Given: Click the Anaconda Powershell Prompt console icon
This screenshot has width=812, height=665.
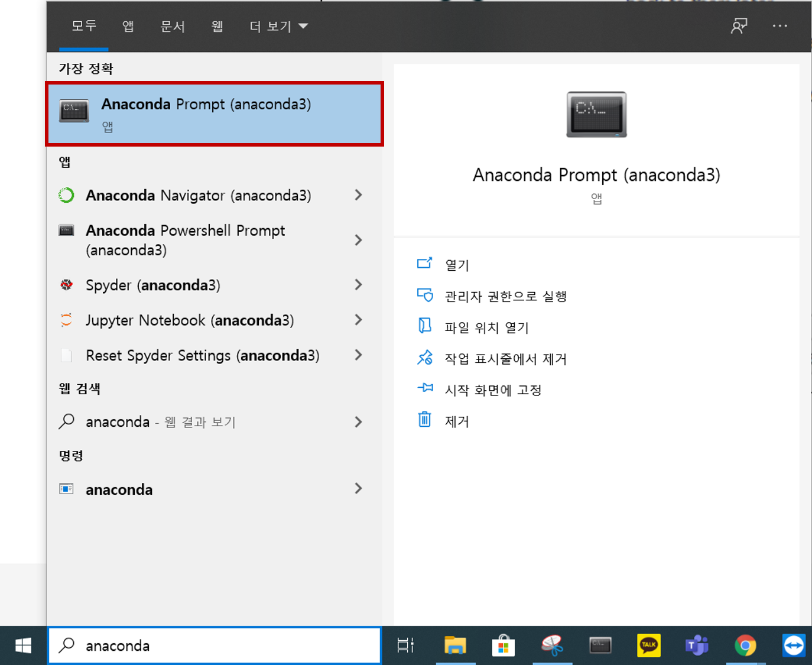Looking at the screenshot, I should 66,231.
